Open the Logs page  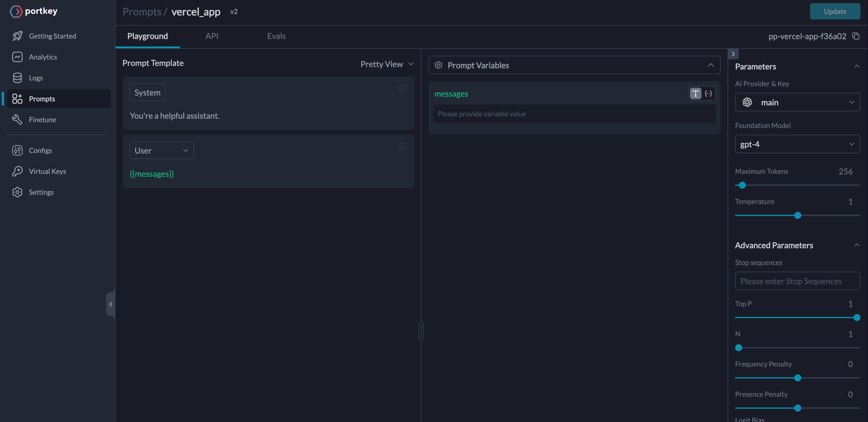click(36, 78)
